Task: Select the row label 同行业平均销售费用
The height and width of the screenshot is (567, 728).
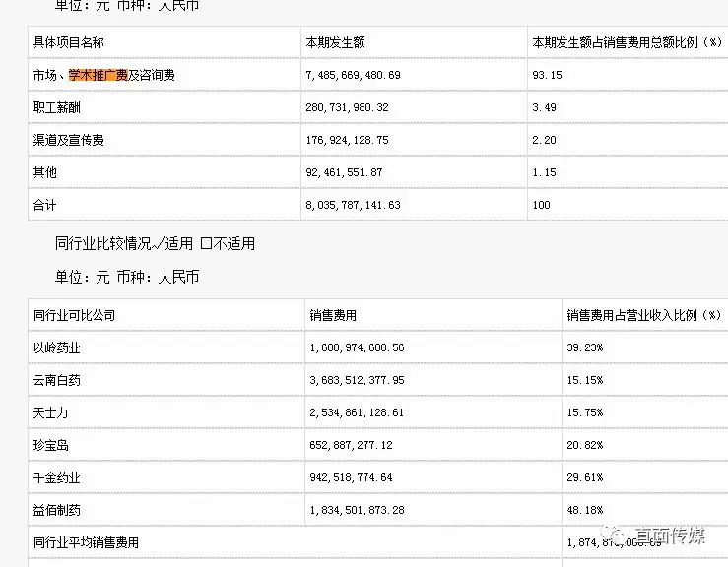Action: click(x=86, y=542)
